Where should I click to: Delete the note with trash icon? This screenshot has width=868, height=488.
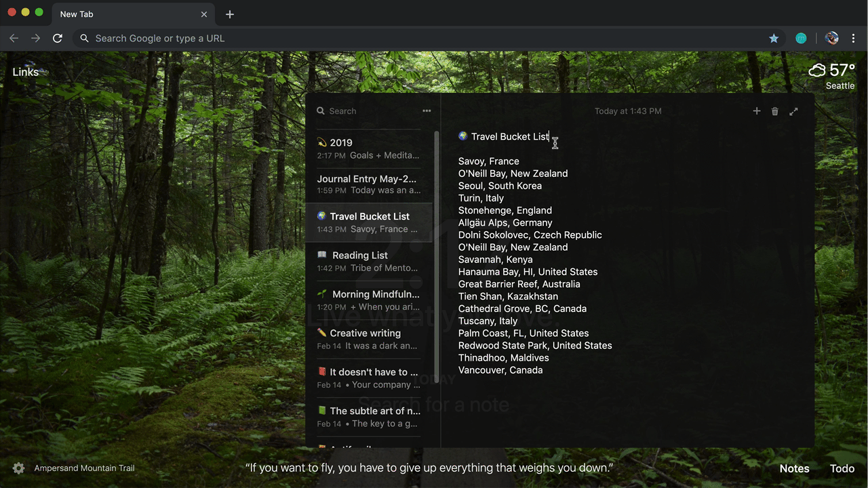coord(775,111)
